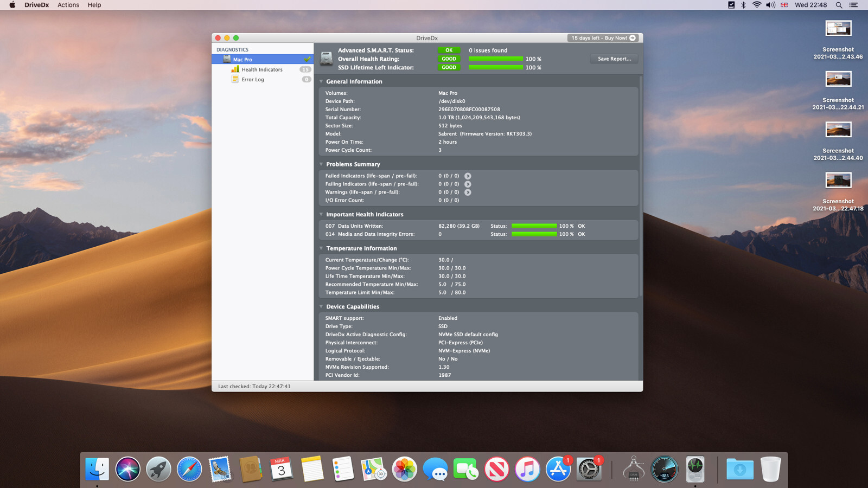
Task: Select the Mac Pro drive icon in sidebar
Action: tap(227, 59)
